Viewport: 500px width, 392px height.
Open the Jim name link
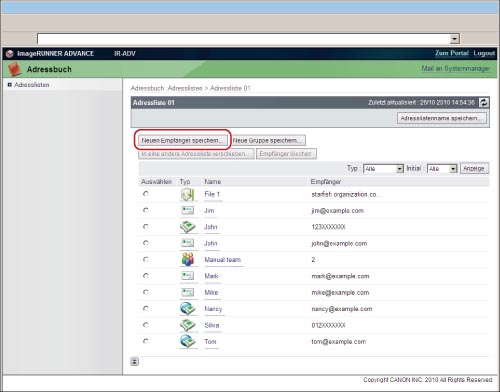tap(209, 211)
